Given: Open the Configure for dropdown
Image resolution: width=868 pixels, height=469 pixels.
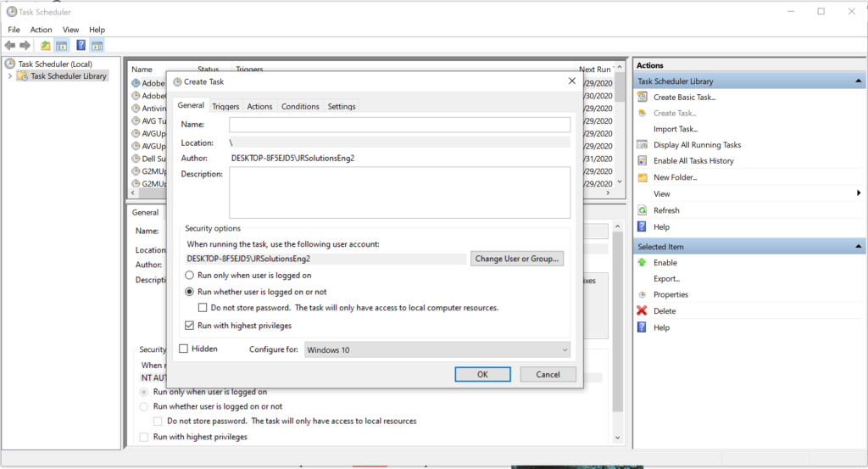Looking at the screenshot, I should coord(437,349).
